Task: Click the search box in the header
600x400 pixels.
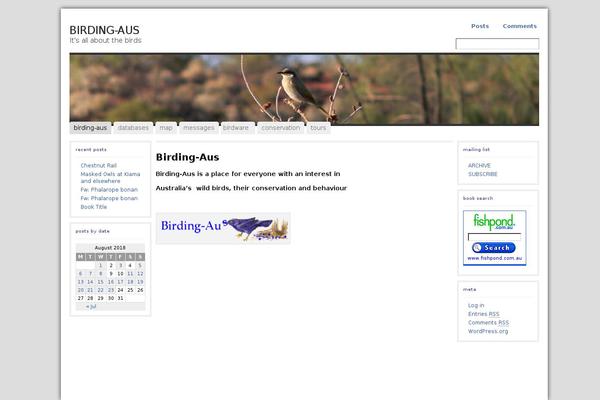Action: (497, 44)
